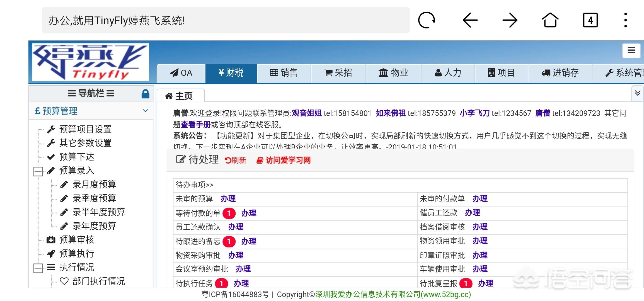Switch to the 项目 module tab

point(501,73)
